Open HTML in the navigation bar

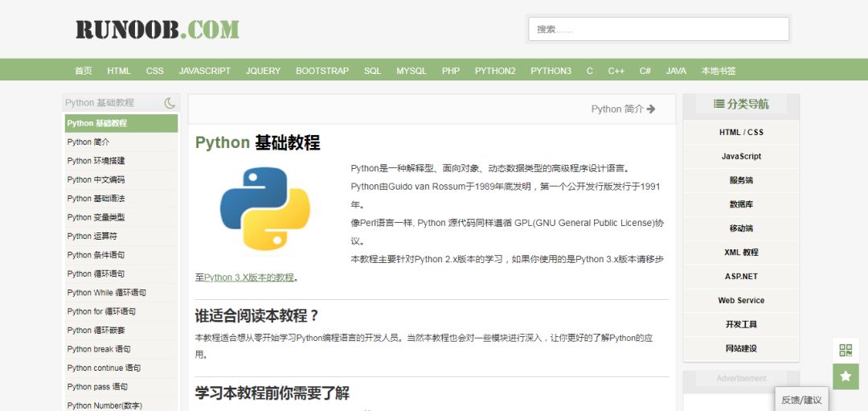point(119,71)
